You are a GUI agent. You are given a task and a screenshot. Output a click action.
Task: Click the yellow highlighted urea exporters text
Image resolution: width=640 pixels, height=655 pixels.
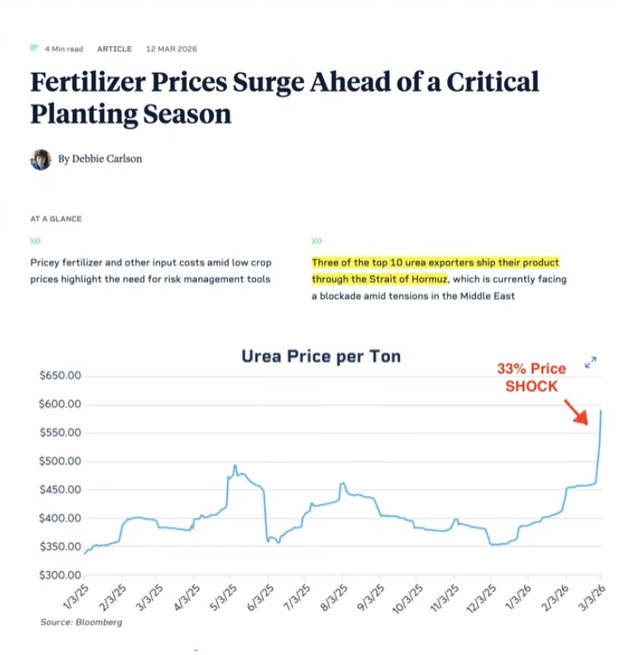pyautogui.click(x=380, y=270)
